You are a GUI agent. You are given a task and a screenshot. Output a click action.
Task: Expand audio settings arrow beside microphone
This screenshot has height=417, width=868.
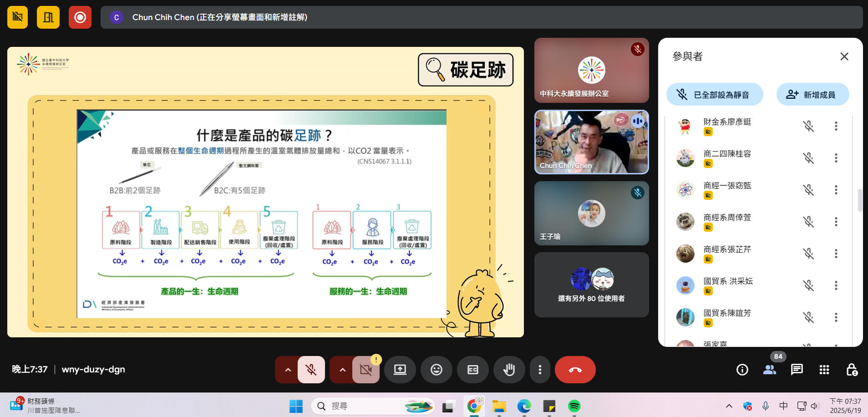click(x=288, y=370)
